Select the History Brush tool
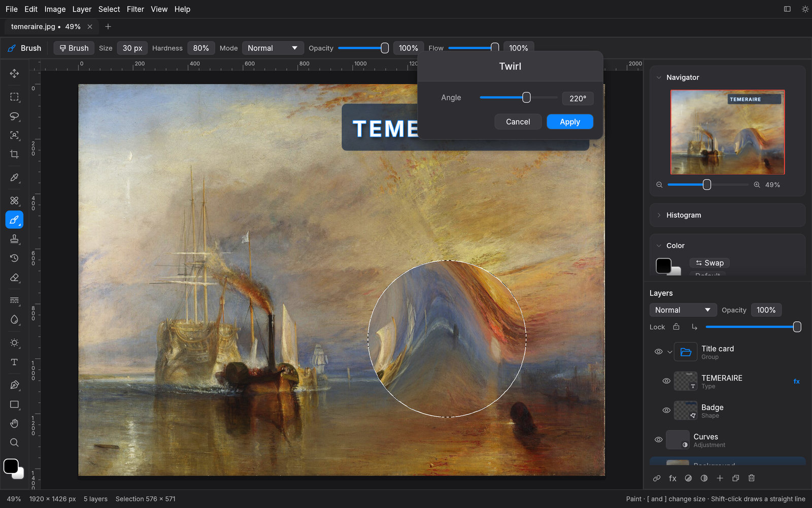This screenshot has height=508, width=812. [x=14, y=259]
